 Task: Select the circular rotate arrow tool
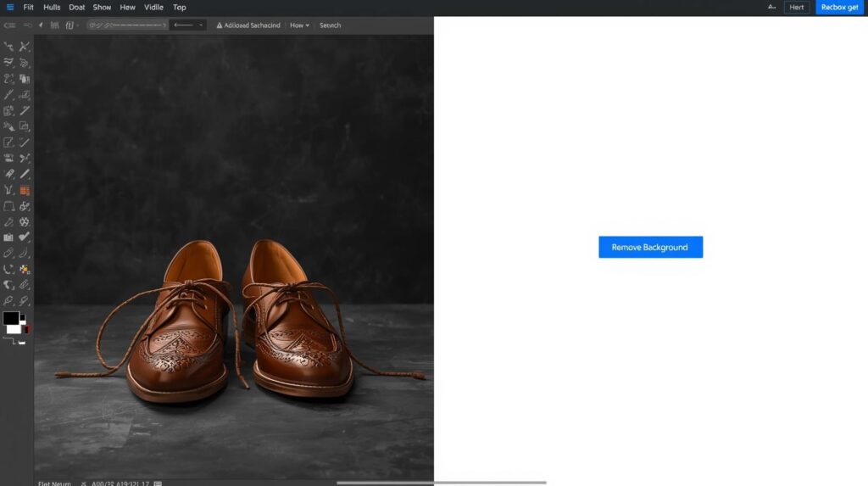[8, 270]
